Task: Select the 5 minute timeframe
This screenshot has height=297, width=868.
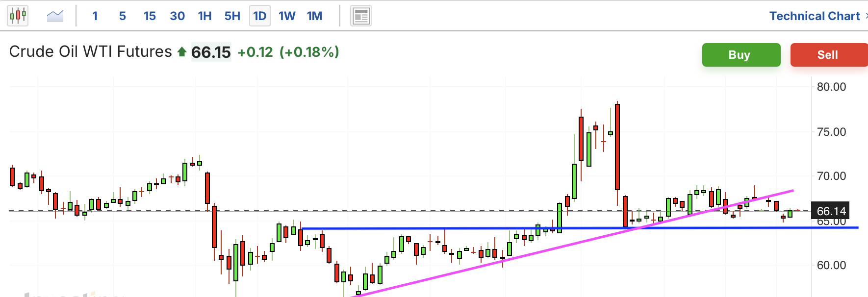Action: tap(123, 16)
